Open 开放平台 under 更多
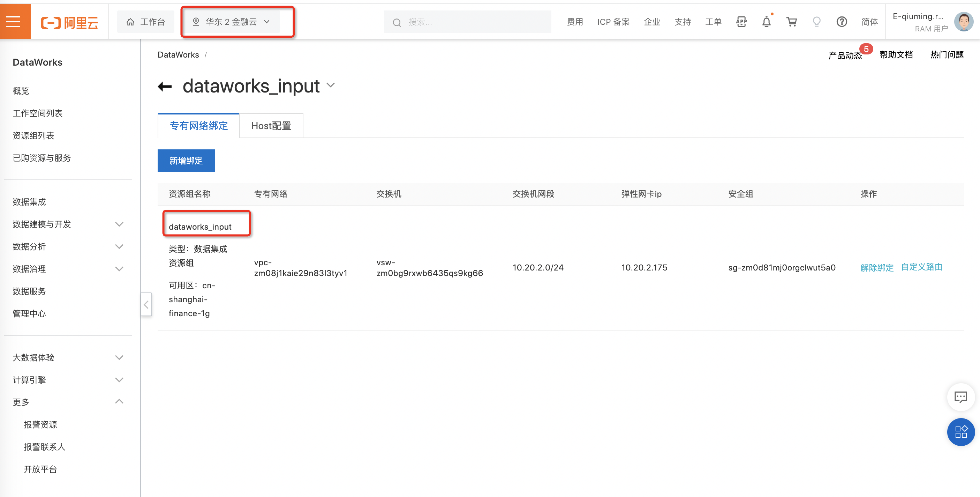Screen dimensions: 980x497 tap(40, 469)
